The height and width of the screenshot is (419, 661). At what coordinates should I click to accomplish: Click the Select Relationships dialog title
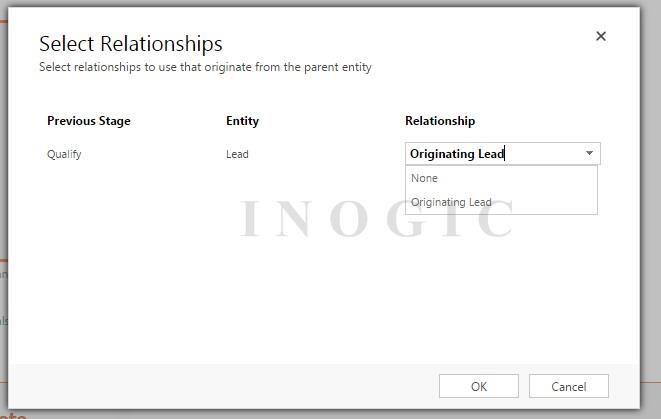(130, 44)
